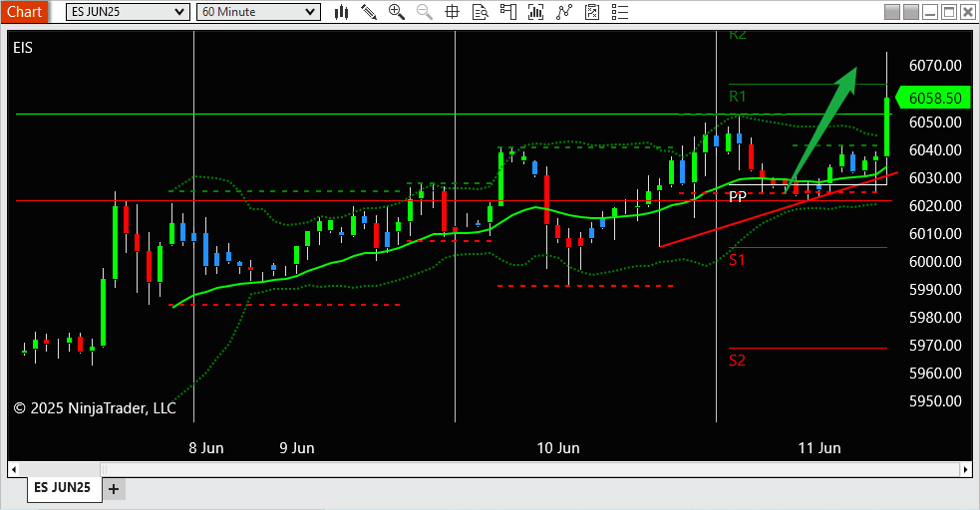Click the 10 Jun date label

tap(558, 448)
